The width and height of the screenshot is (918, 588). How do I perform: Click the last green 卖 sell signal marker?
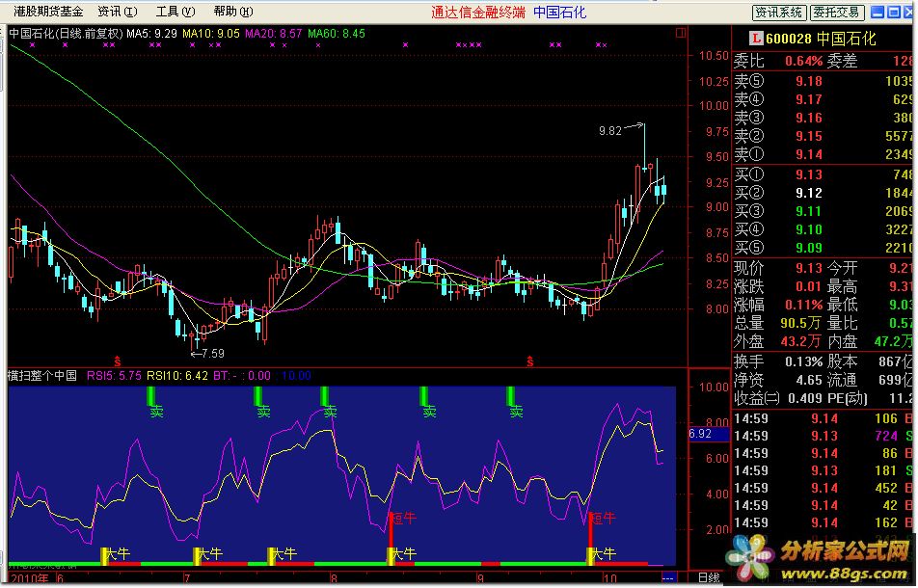click(x=515, y=404)
